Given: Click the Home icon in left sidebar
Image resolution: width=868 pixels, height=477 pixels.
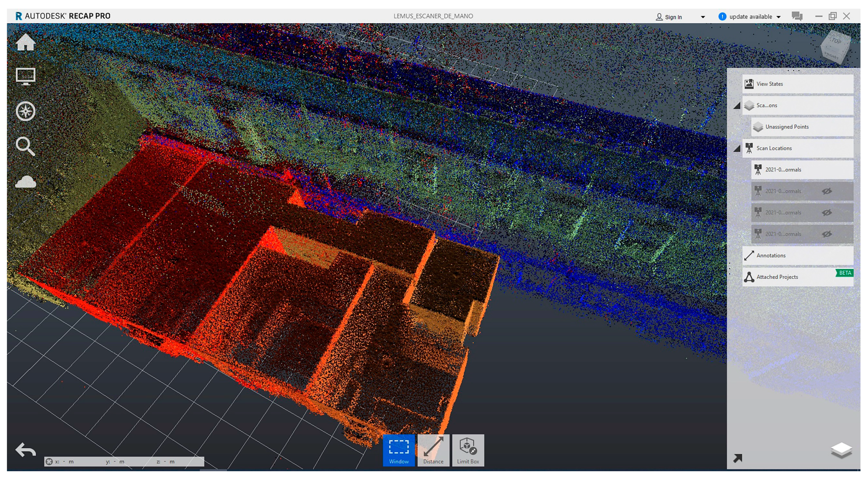Looking at the screenshot, I should pos(26,43).
